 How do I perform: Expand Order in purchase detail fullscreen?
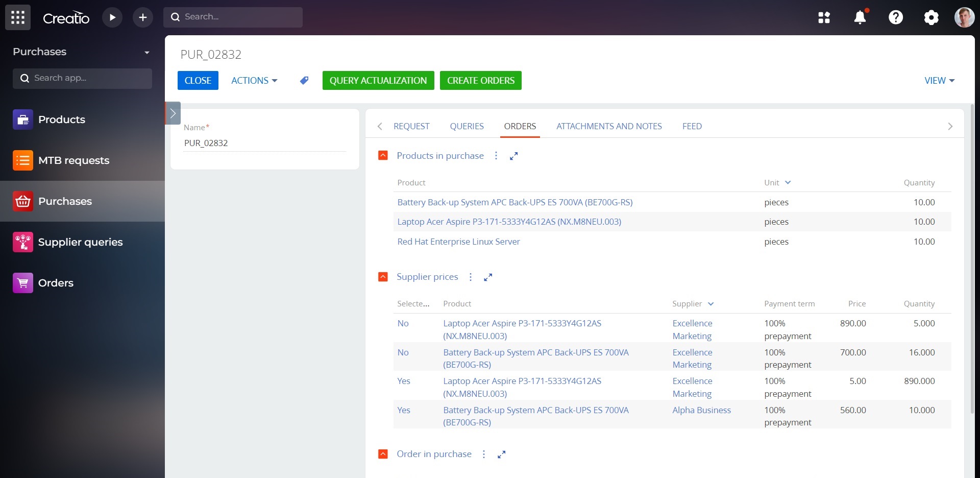502,454
